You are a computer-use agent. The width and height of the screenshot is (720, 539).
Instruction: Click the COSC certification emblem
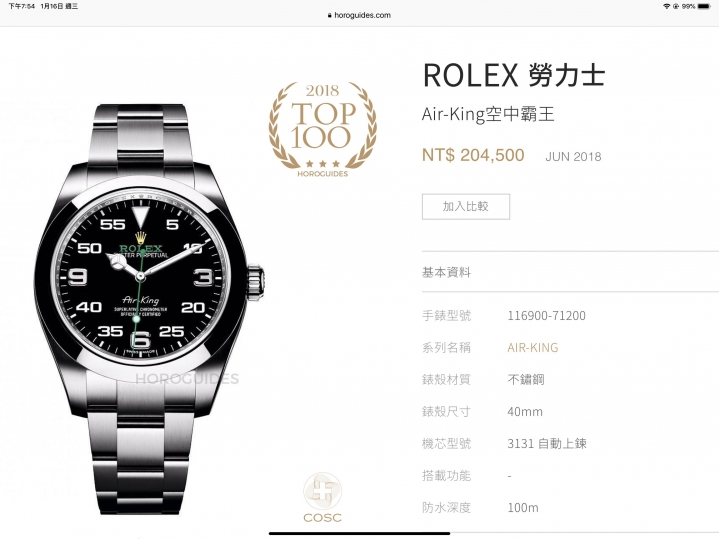click(322, 498)
